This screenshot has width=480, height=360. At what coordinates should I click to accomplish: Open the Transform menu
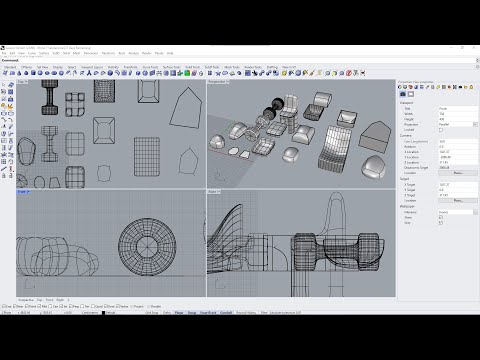click(x=108, y=53)
